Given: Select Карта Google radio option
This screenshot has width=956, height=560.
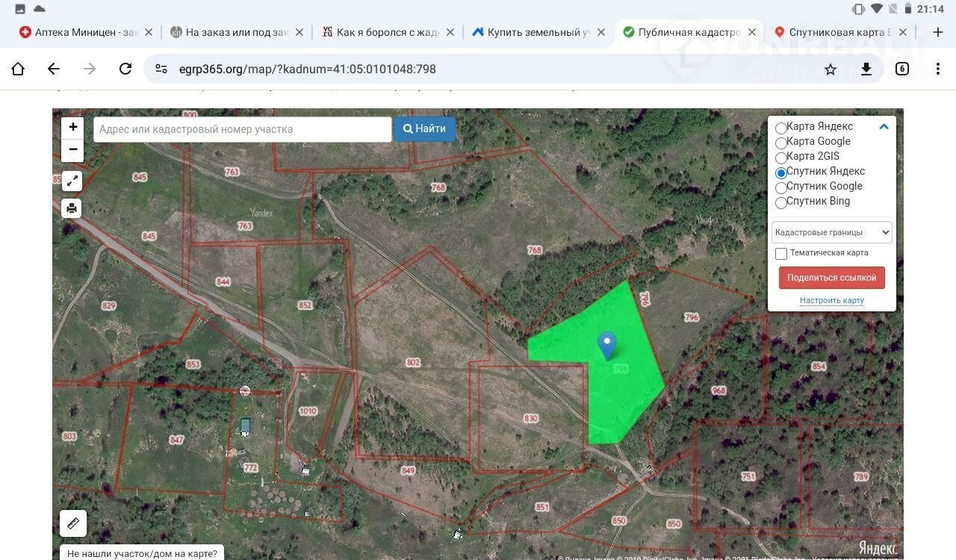Looking at the screenshot, I should 781,143.
